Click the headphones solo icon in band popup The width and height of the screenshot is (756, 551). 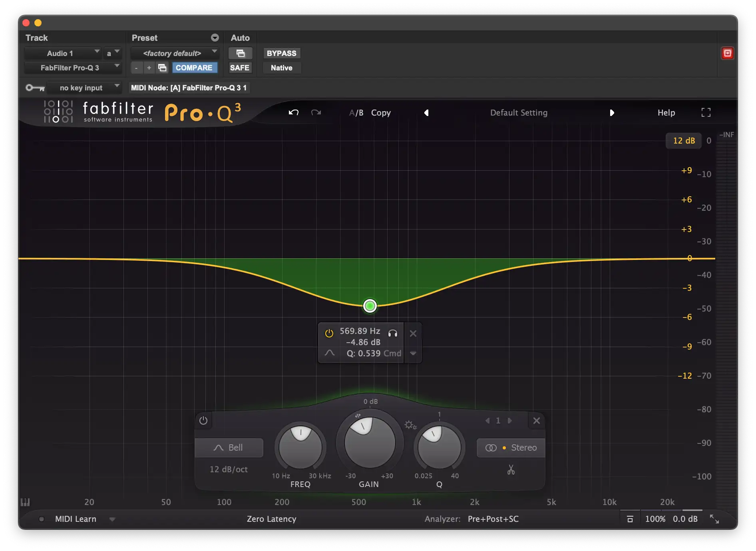[x=393, y=333]
